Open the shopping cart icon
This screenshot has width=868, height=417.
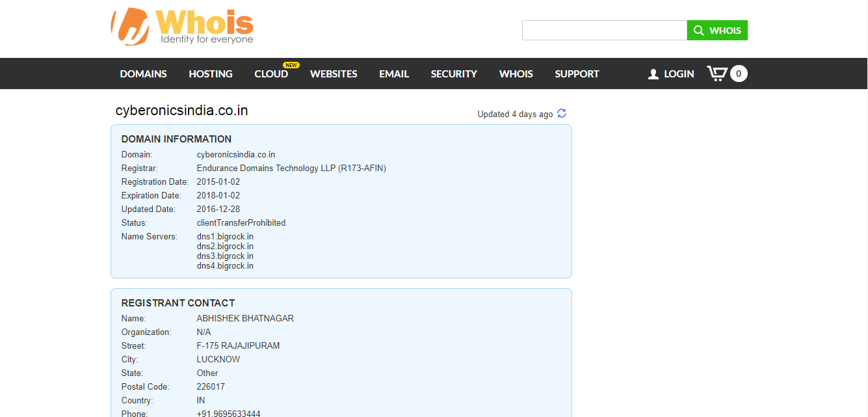(717, 74)
